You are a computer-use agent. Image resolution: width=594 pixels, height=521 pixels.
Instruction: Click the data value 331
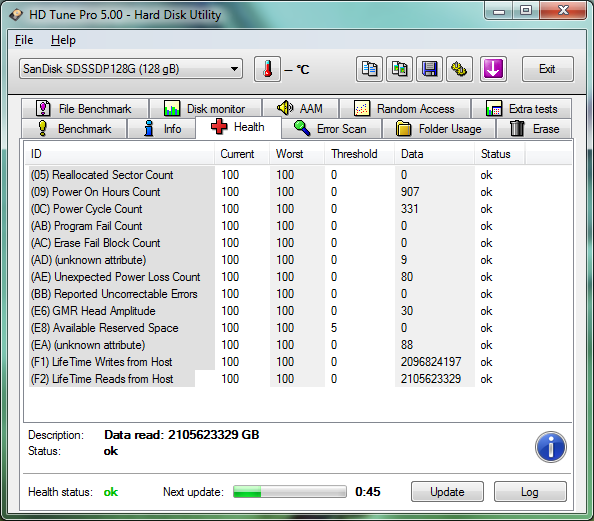tap(410, 209)
